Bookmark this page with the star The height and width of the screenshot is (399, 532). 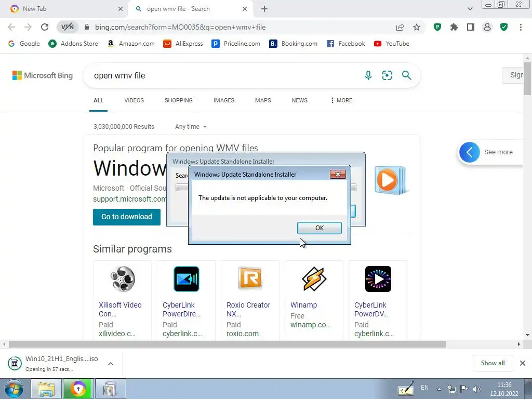click(417, 27)
